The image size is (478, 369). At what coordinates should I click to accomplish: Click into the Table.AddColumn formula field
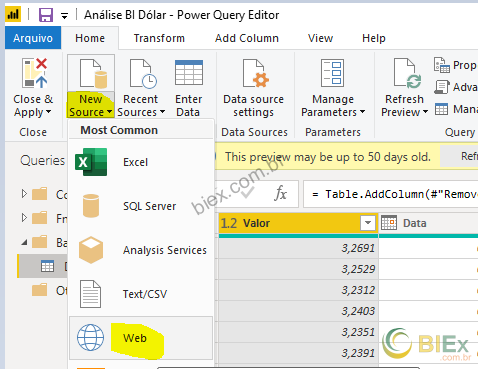[391, 194]
